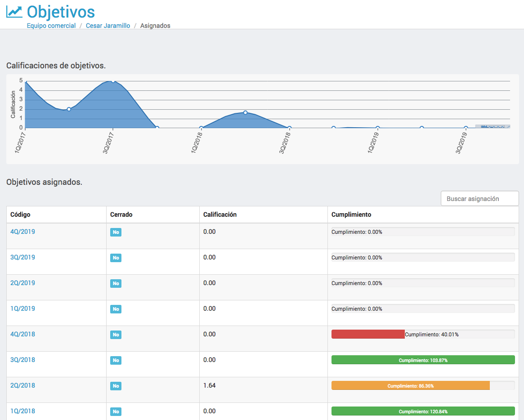Click the No badge in 4Q/2019 row
Viewport: 524px width, 420px height.
click(x=116, y=232)
